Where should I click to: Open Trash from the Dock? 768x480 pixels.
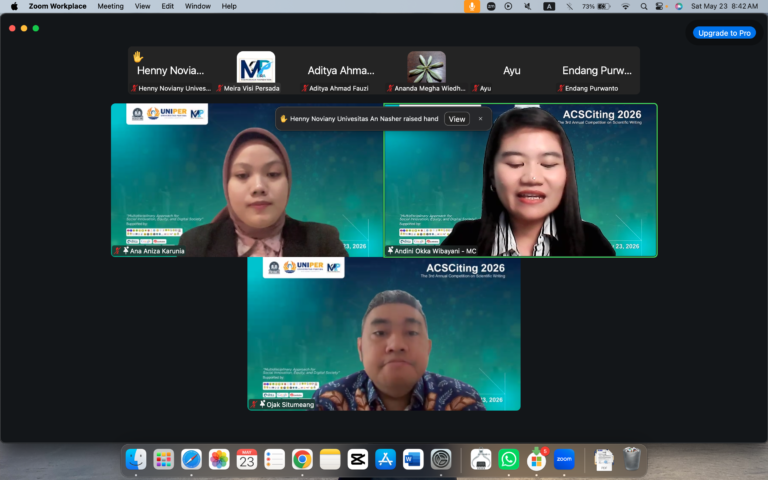[632, 458]
